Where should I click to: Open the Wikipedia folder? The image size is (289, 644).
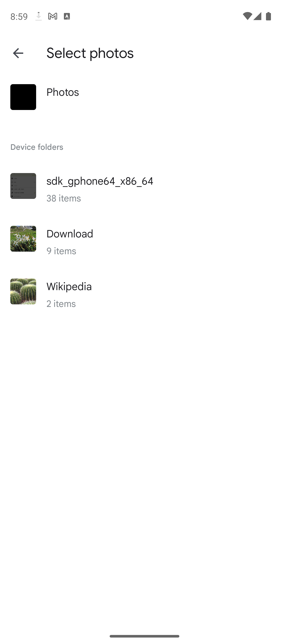(144, 294)
